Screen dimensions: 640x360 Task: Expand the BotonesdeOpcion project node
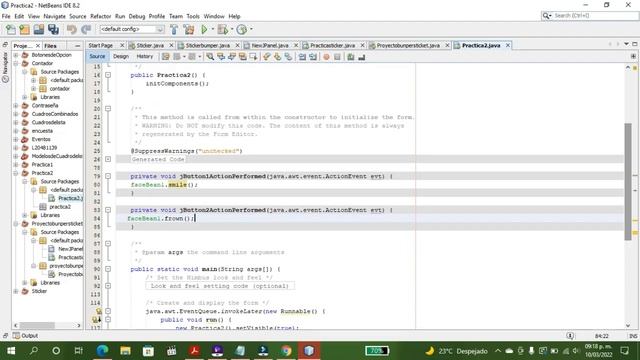[16, 55]
